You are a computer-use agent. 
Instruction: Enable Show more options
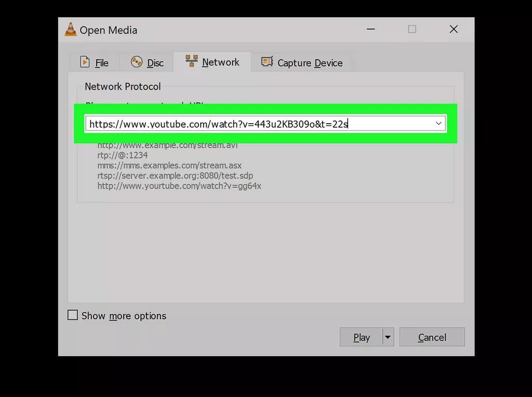coord(73,315)
